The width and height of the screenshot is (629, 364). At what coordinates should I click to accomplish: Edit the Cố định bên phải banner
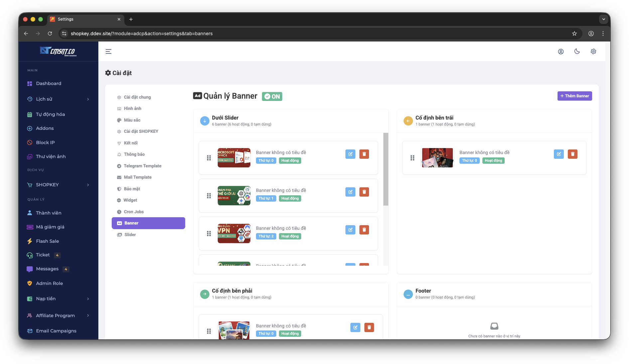coord(355,327)
